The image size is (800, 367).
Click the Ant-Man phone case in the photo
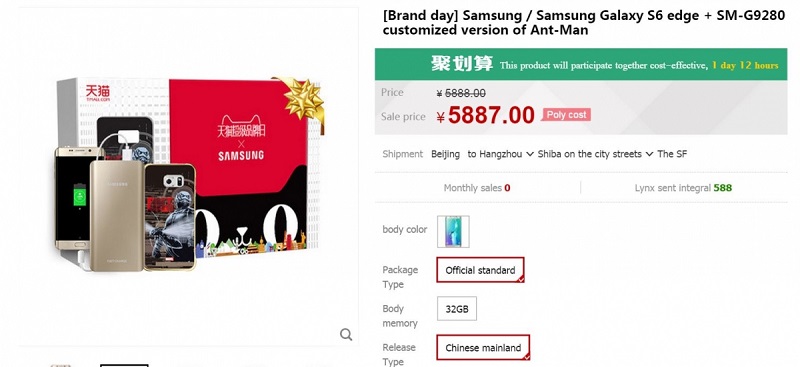[x=170, y=216]
